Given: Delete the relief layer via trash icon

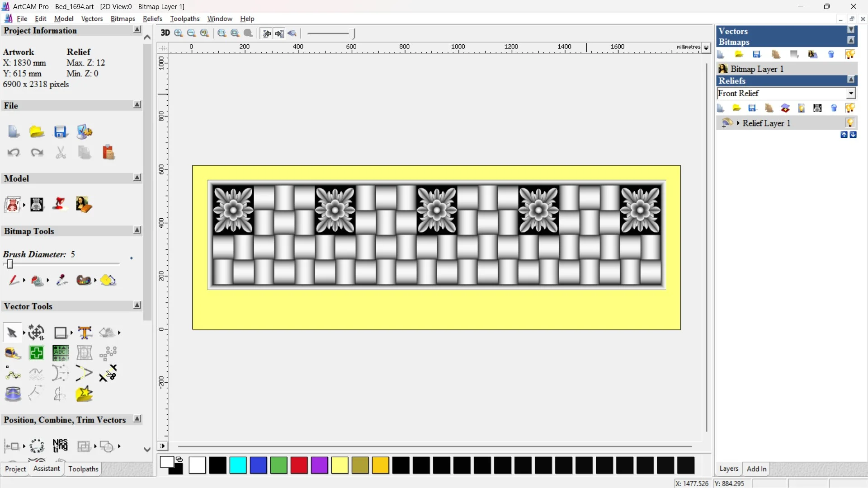Looking at the screenshot, I should 834,108.
